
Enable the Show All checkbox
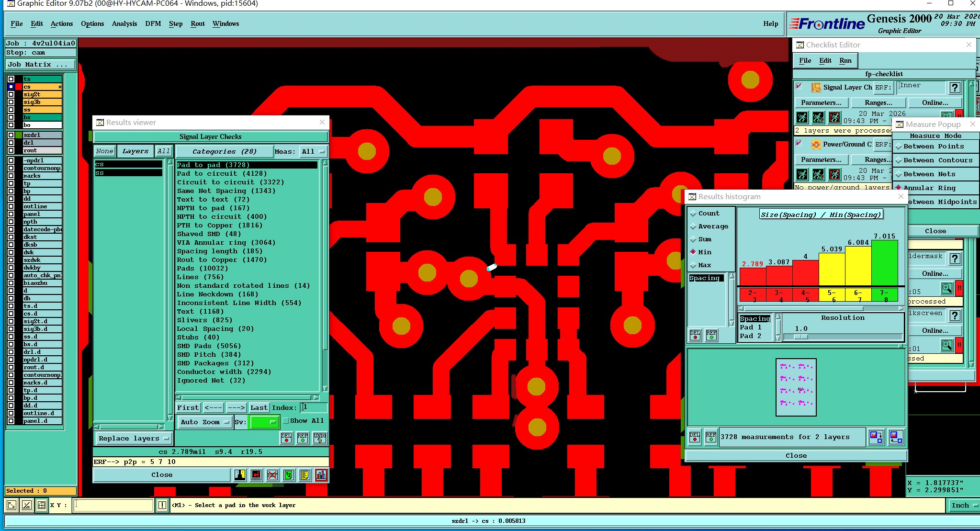[286, 421]
